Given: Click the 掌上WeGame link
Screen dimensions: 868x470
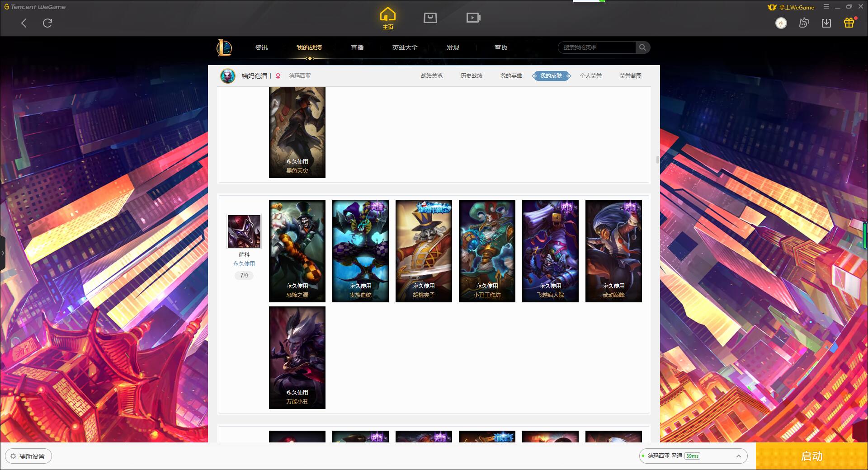Looking at the screenshot, I should click(x=791, y=7).
